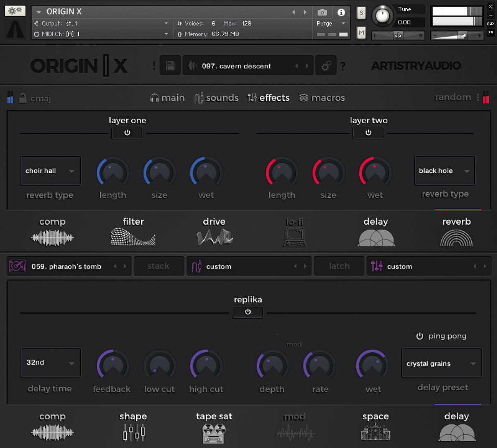Click the red bars icon near random
The height and width of the screenshot is (448, 497).
[x=485, y=97]
